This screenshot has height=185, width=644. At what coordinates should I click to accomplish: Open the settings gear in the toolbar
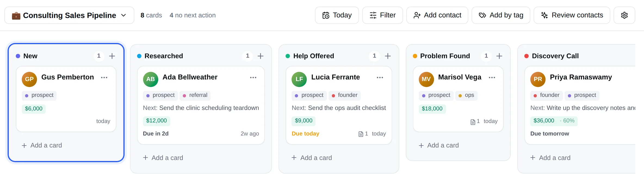[624, 15]
